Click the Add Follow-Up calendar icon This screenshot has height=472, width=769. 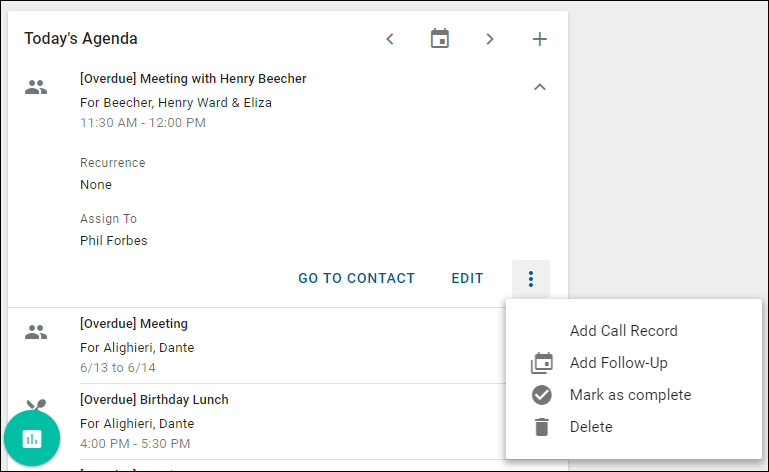tap(542, 363)
